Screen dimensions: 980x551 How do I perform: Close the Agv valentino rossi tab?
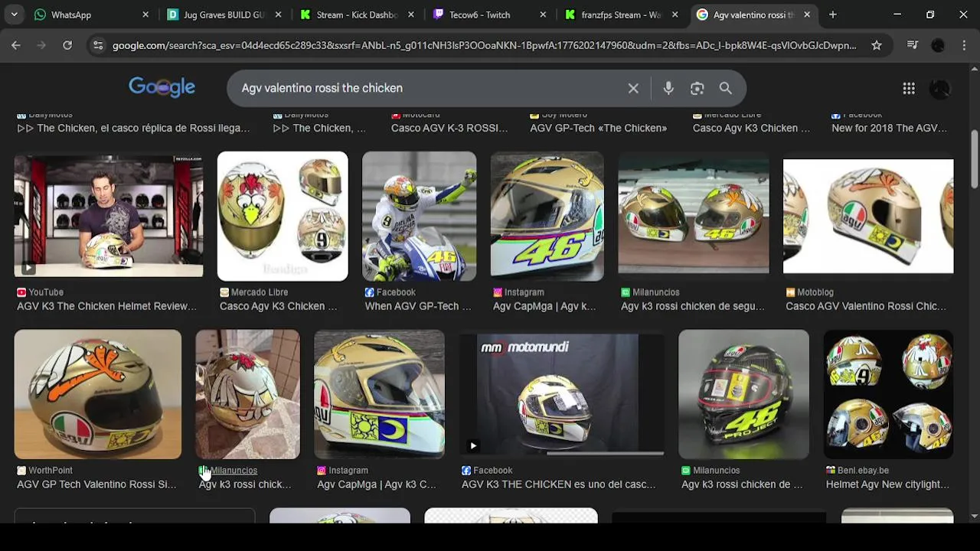(x=807, y=15)
